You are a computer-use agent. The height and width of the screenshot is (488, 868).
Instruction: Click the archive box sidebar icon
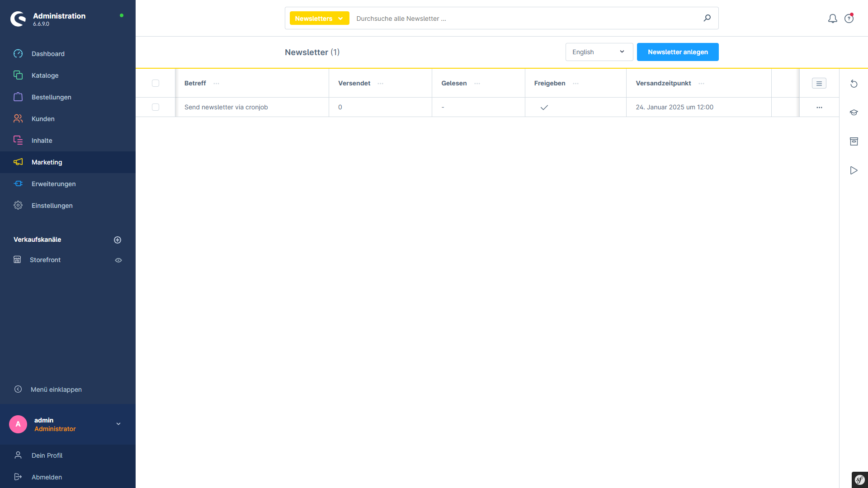click(854, 141)
